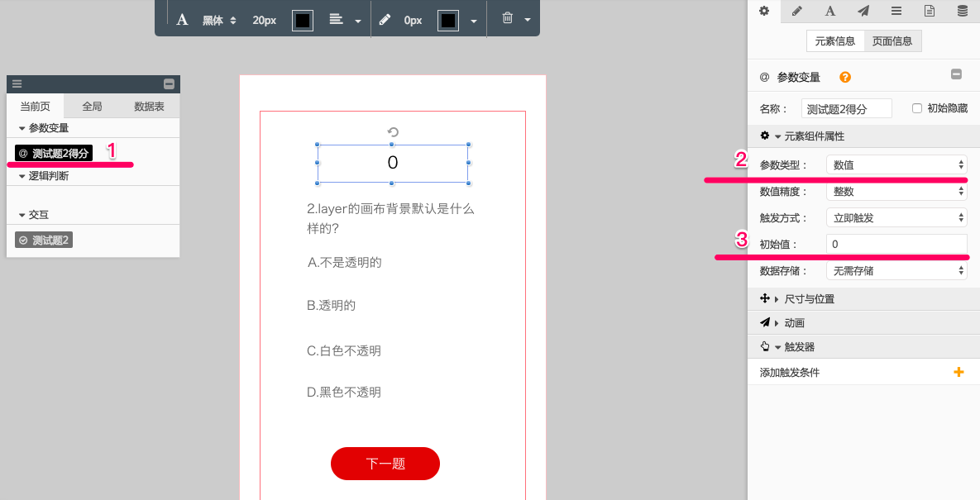Switch to the 全局 tab
This screenshot has height=500, width=980.
(92, 107)
